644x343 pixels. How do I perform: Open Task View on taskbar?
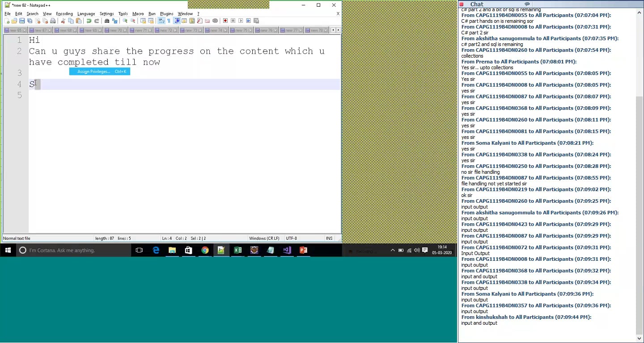tap(139, 250)
